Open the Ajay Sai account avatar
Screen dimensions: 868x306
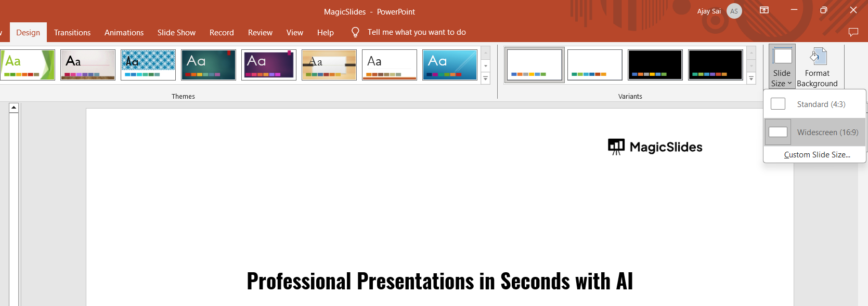[x=734, y=11]
